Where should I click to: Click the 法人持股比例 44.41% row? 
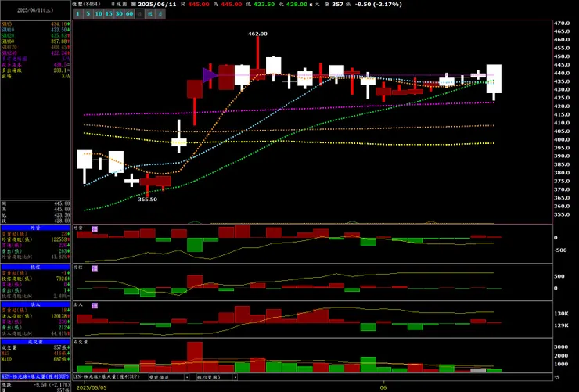click(35, 333)
